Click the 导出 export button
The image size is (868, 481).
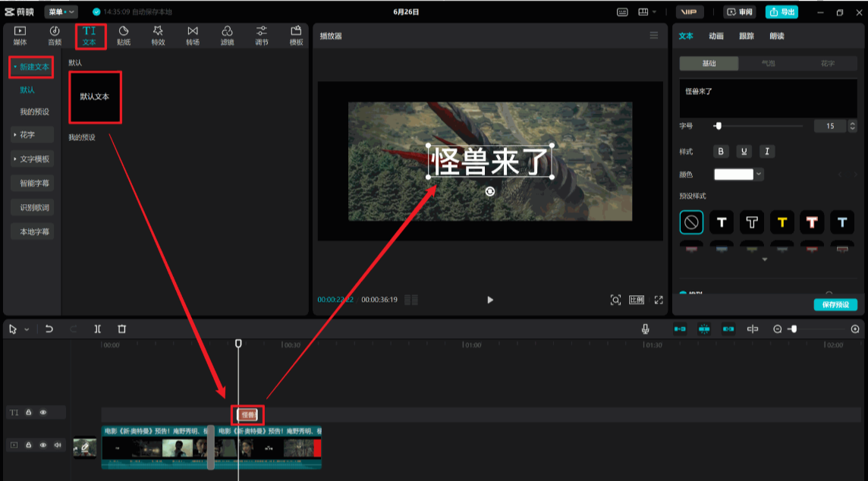tap(782, 12)
